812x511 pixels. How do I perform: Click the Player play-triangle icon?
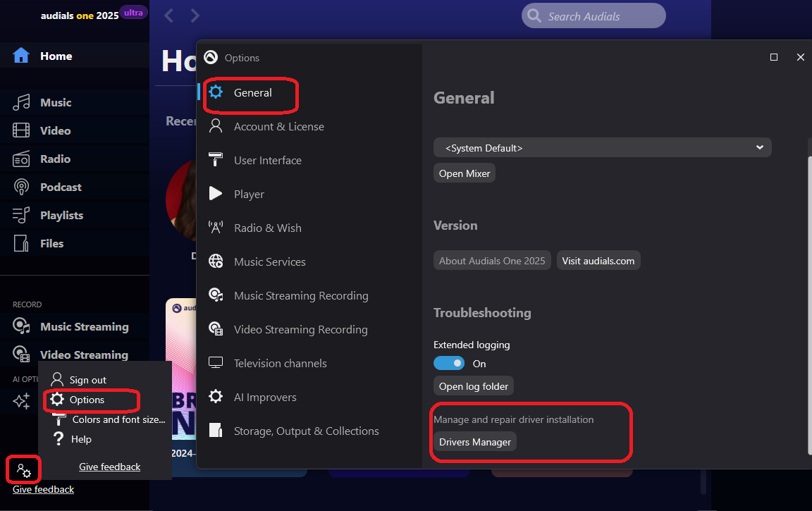point(216,194)
